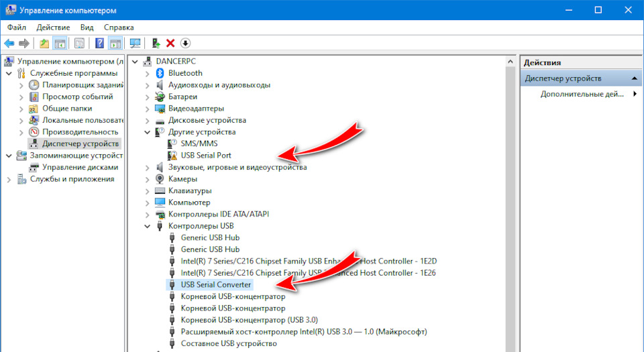Open the Справка menu
644x352 pixels.
click(119, 27)
